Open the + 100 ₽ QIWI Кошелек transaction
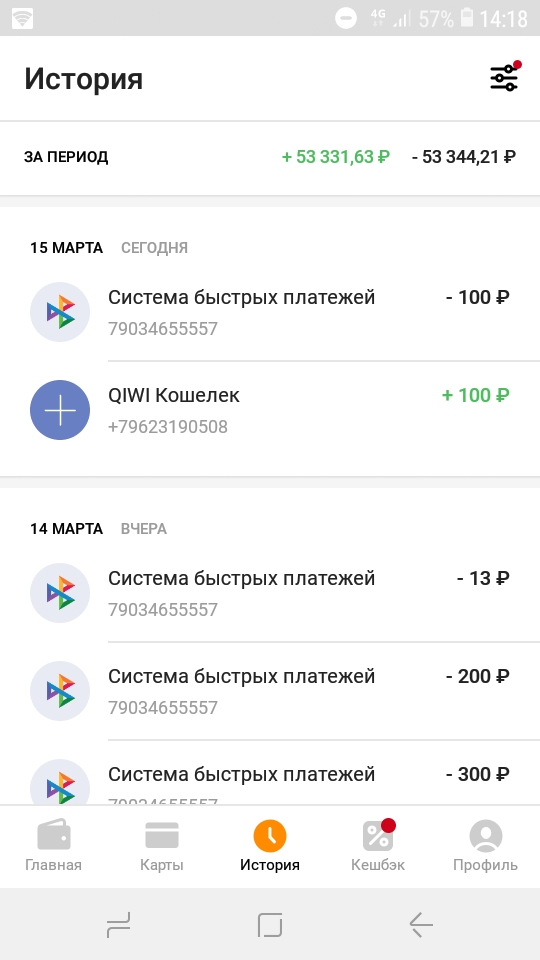 [270, 410]
